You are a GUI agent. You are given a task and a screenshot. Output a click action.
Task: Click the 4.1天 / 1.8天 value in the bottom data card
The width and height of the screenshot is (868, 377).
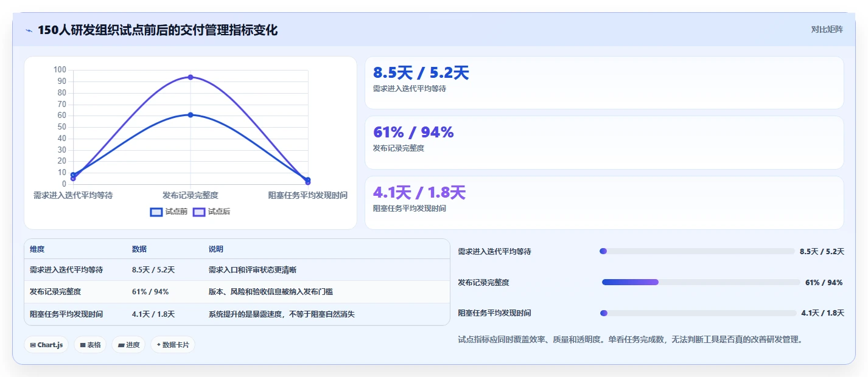tap(419, 193)
